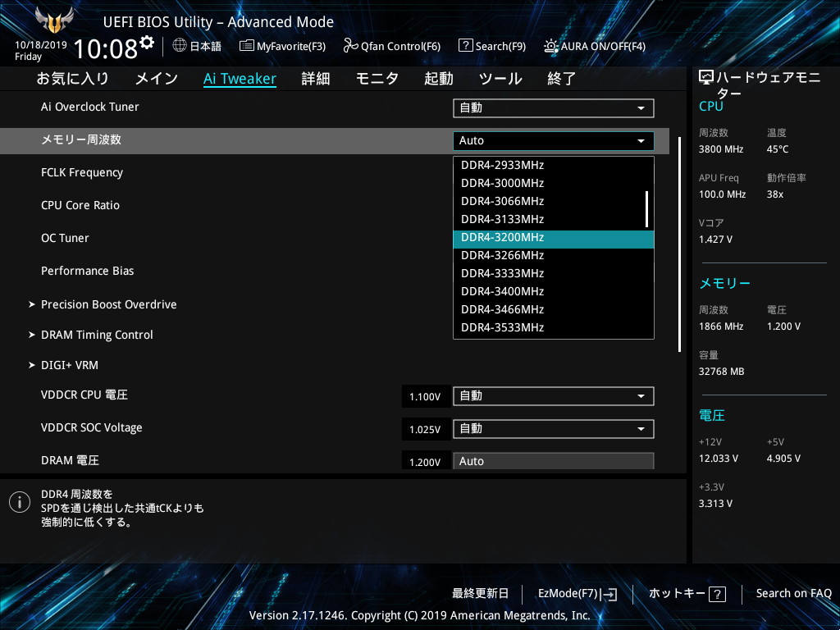Select the FCLK Frequency setting row
840x630 pixels.
click(x=82, y=172)
